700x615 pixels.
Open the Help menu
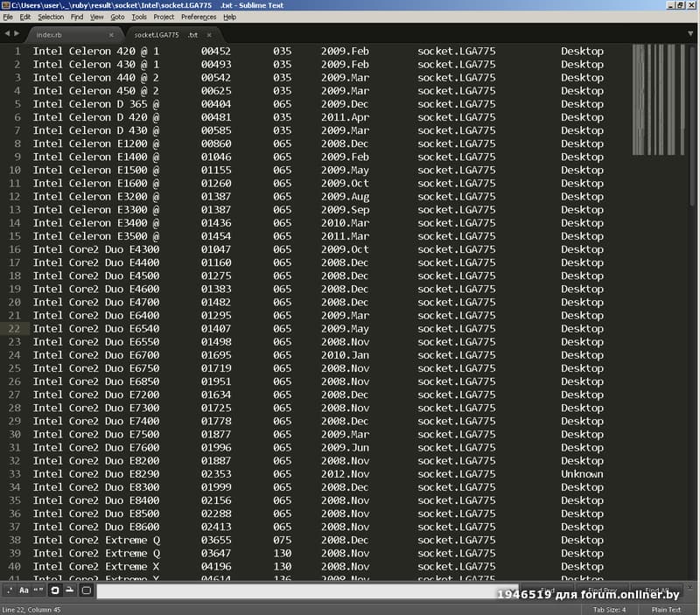[x=229, y=17]
